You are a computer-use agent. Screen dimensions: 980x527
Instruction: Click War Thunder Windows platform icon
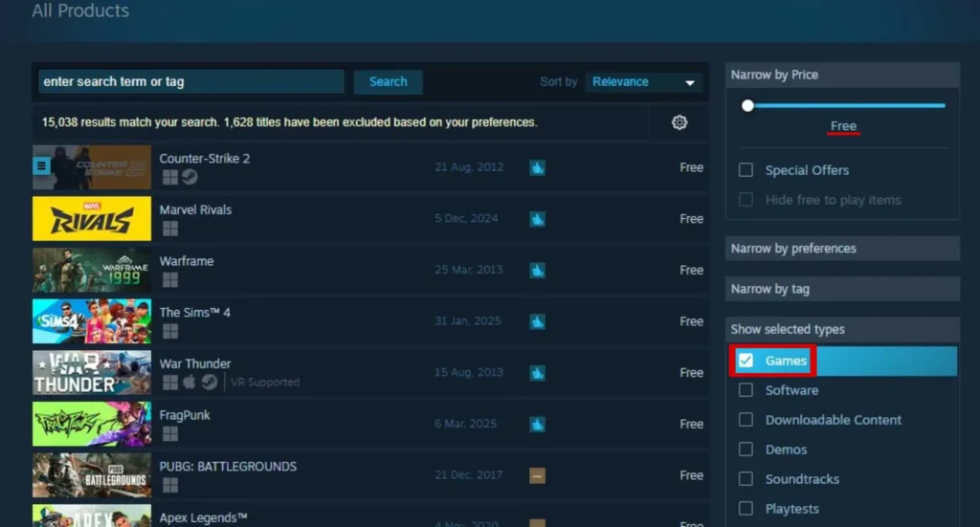pos(170,383)
